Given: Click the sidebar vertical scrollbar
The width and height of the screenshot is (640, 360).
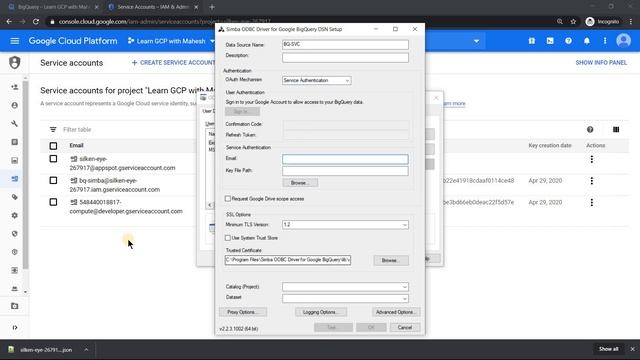Looking at the screenshot, I should point(26,176).
